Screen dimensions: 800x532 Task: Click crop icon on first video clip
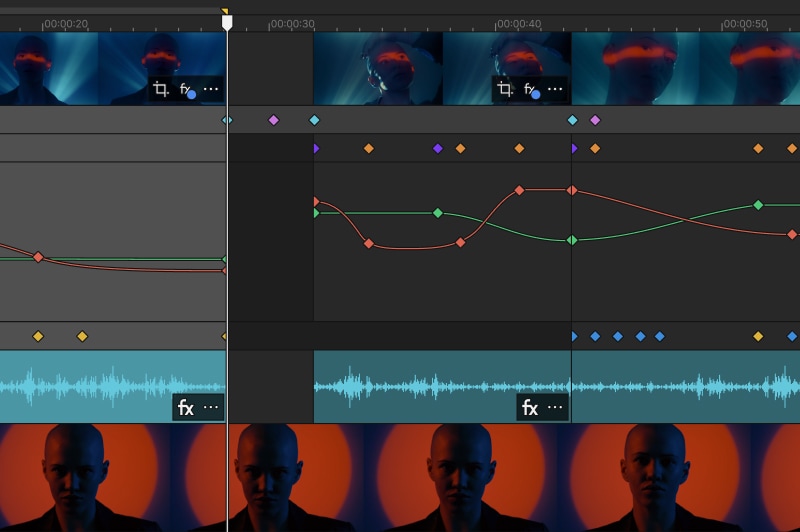(x=160, y=90)
